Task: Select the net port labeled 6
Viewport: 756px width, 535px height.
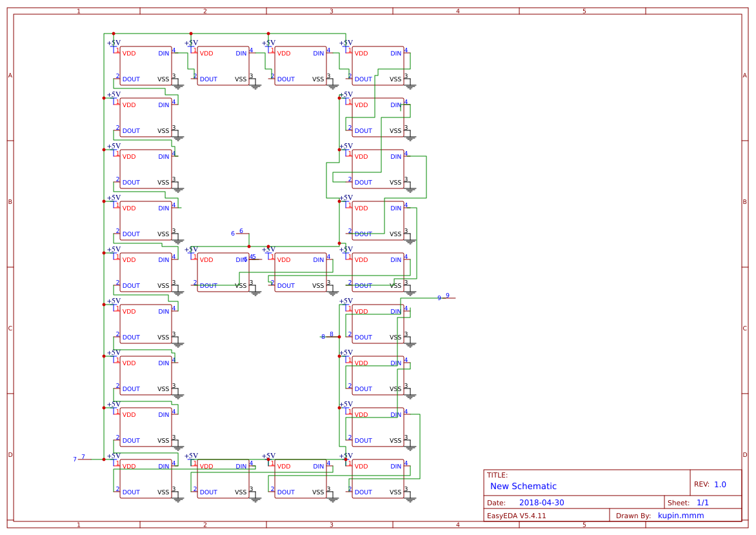Action: click(241, 232)
